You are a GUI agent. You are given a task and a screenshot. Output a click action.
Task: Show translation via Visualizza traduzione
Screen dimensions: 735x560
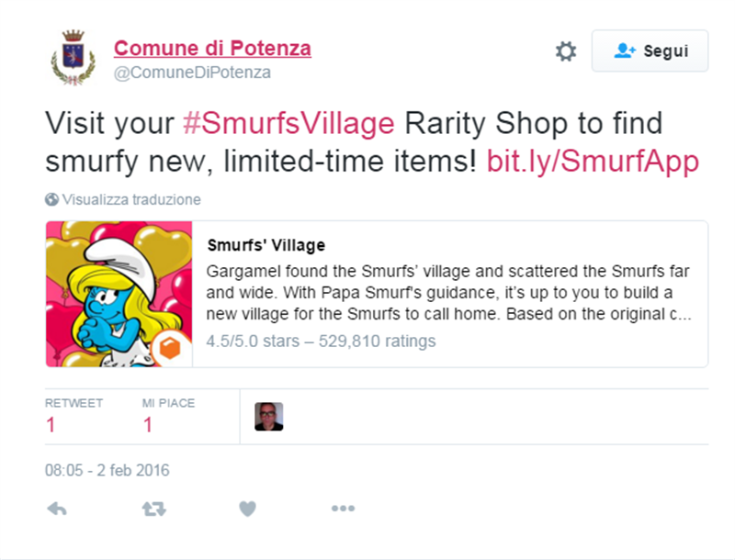click(131, 199)
